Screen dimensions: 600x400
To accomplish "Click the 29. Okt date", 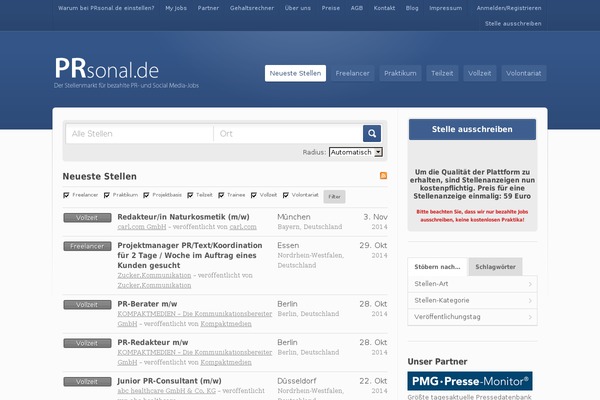I will pos(373,245).
